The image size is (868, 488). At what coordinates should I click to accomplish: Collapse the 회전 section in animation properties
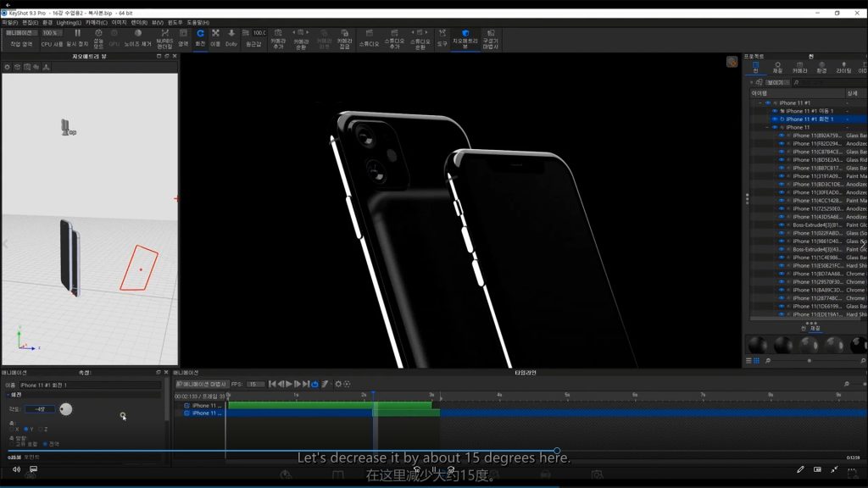coord(8,394)
